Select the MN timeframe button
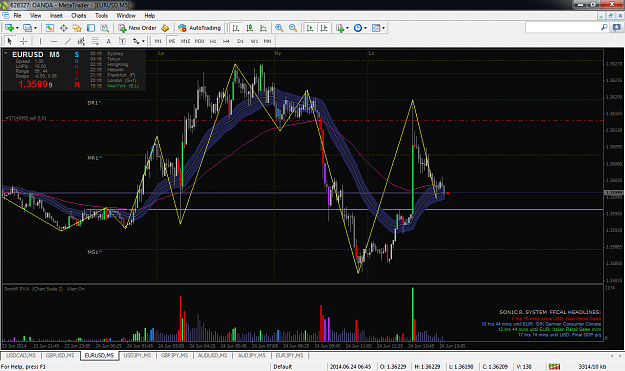 267,41
